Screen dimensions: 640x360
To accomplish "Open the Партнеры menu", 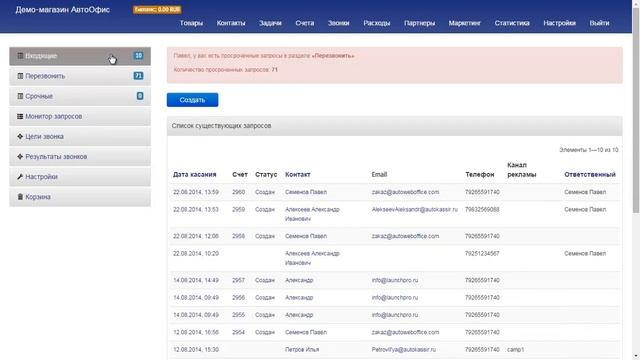I will point(419,23).
